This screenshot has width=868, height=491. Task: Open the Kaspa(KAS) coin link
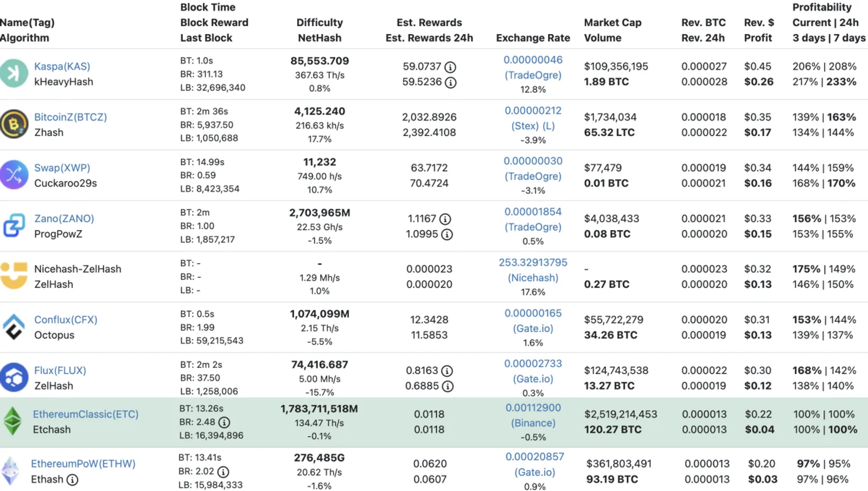point(62,66)
